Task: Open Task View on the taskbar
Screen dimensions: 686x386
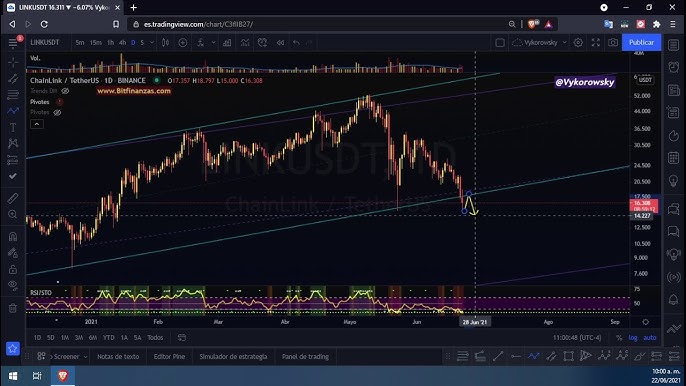Action: click(37, 375)
